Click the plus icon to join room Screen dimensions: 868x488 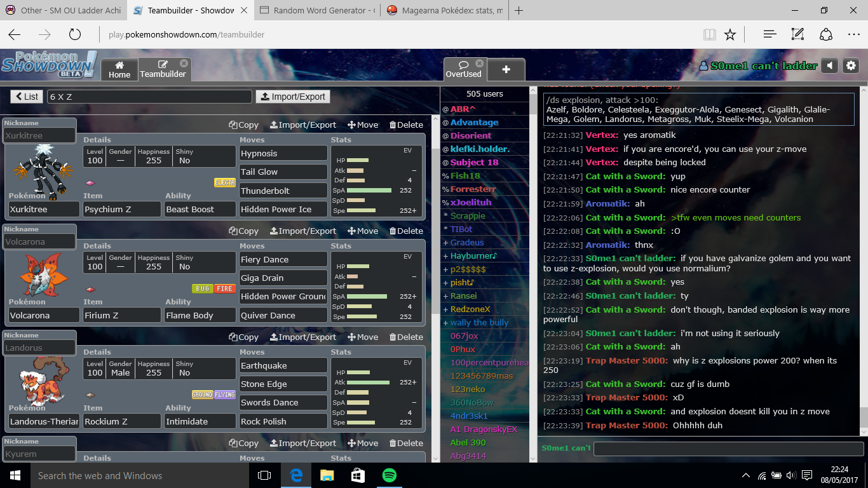506,69
